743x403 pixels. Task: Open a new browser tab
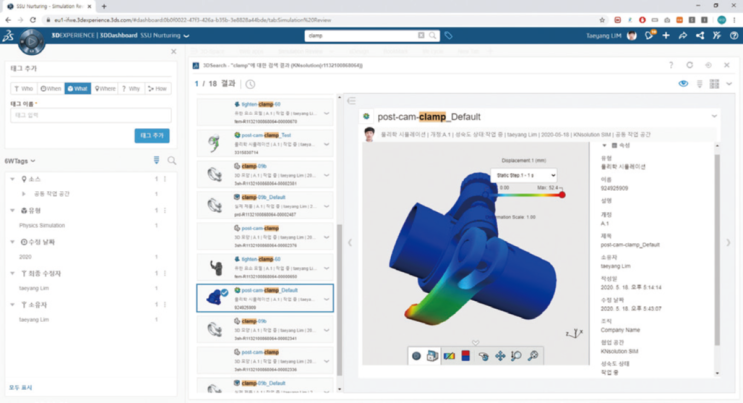tap(104, 7)
